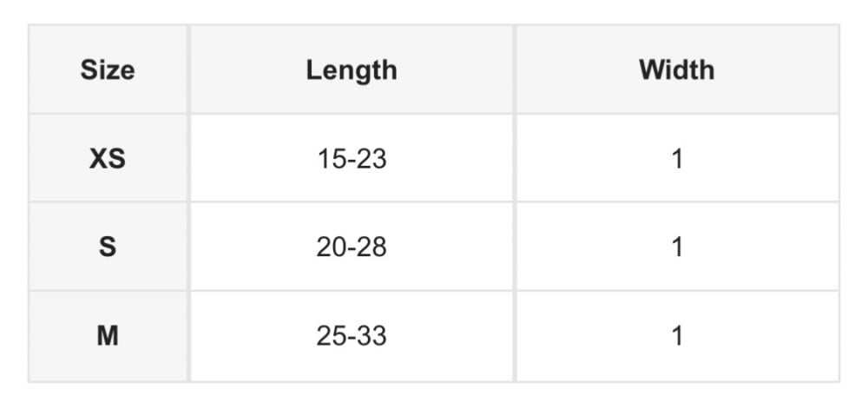Pick the length cell for size XS
This screenshot has width=868, height=402.
[352, 159]
